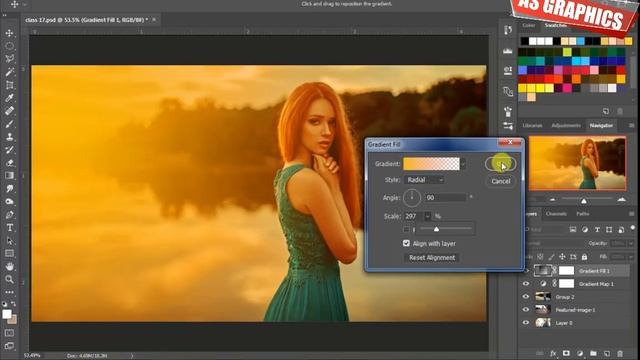The height and width of the screenshot is (360, 640).
Task: Select the Gradient tool in toolbar
Action: (x=9, y=176)
